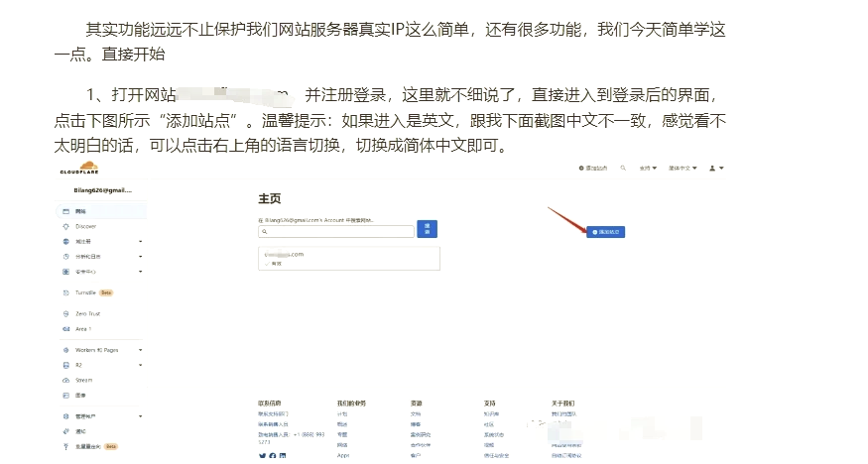Click the blue Add Site button

[x=605, y=232]
